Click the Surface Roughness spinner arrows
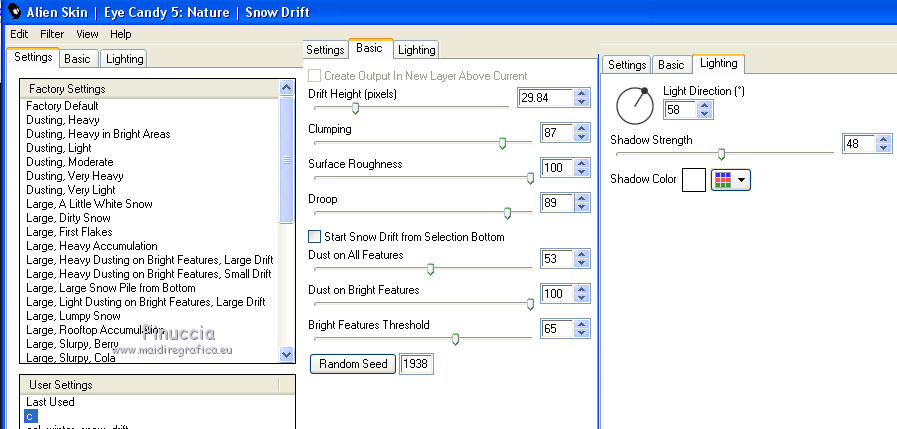Image resolution: width=897 pixels, height=429 pixels. pyautogui.click(x=582, y=168)
